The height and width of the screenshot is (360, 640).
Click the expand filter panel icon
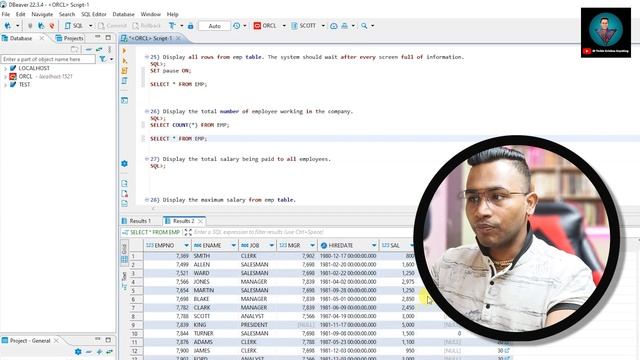188,232
